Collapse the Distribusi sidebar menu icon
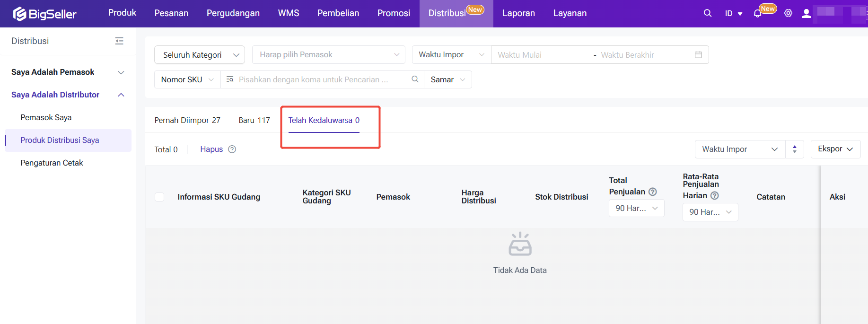The height and width of the screenshot is (324, 868). 119,41
